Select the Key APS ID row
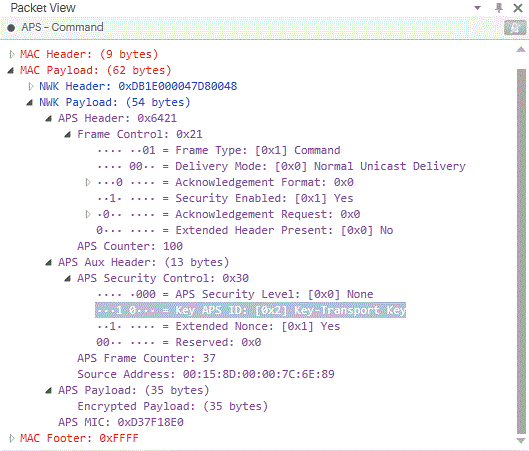 pos(250,310)
